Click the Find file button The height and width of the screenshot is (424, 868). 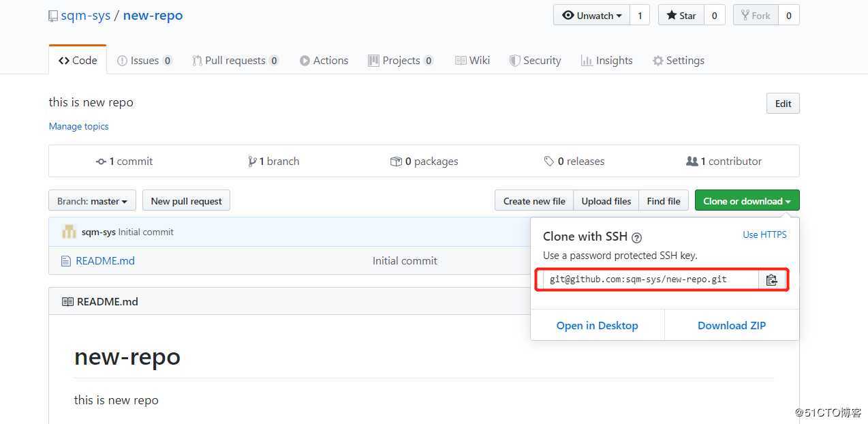[x=664, y=201]
